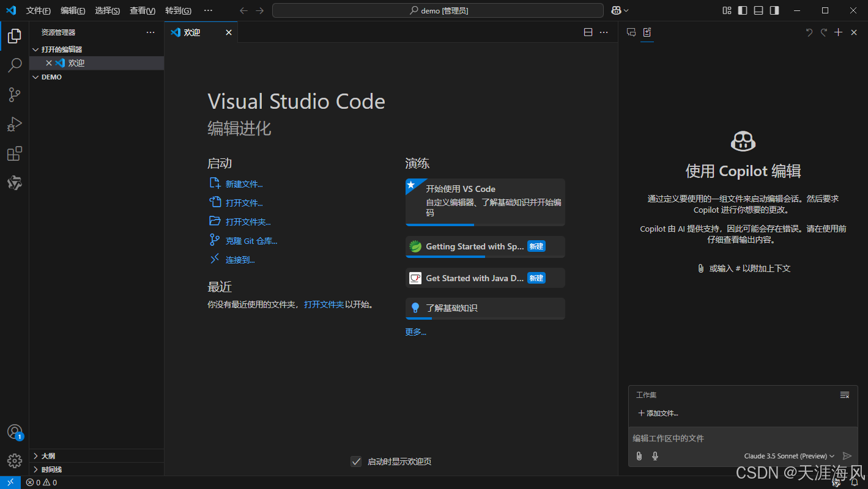Open the Claude 3.5 Sonnet model dropdown
868x489 pixels.
pyautogui.click(x=789, y=456)
